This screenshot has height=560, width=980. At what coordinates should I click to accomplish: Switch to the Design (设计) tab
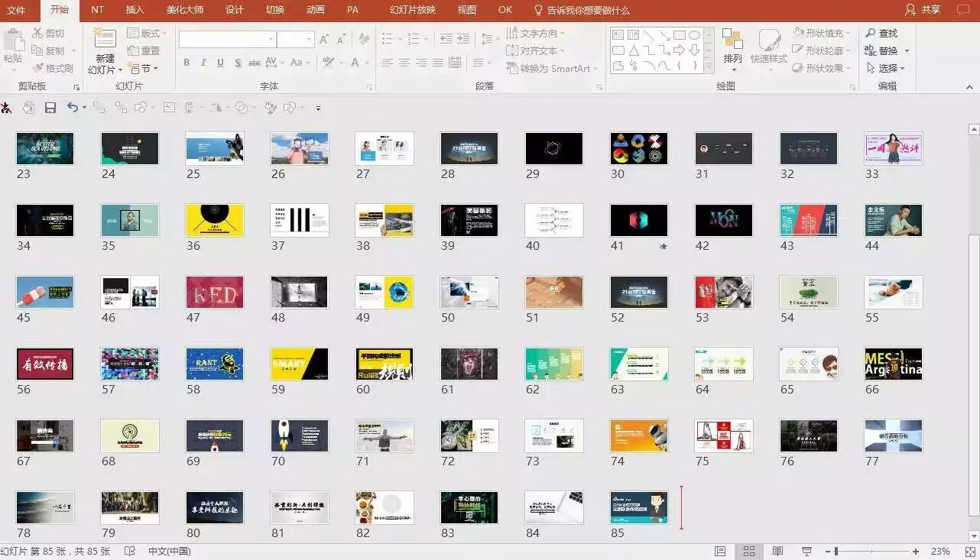click(x=234, y=10)
